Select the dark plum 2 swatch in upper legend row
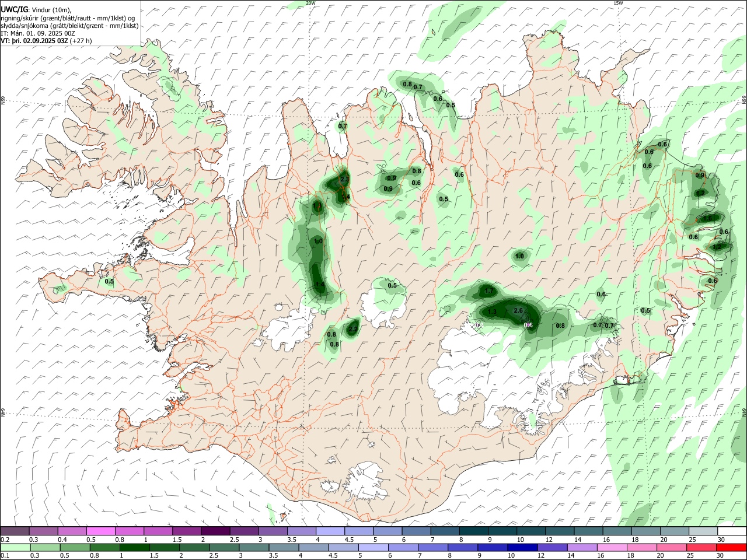 [x=215, y=531]
